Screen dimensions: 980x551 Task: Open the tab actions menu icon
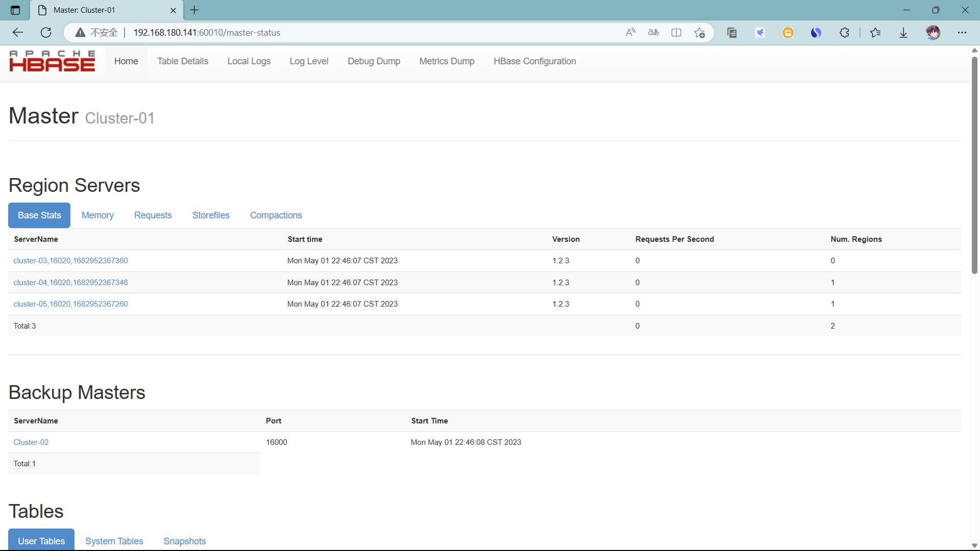[x=15, y=10]
